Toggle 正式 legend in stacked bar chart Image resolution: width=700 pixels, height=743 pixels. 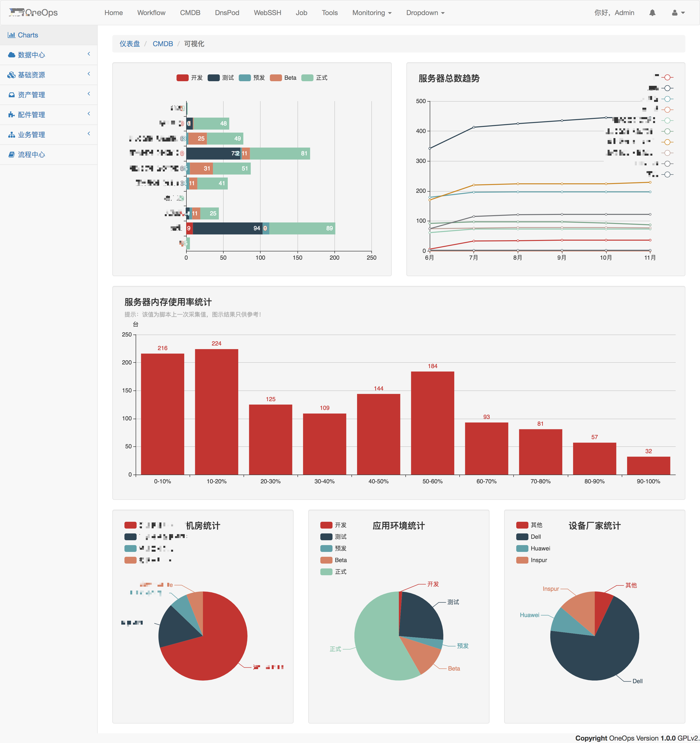(315, 78)
